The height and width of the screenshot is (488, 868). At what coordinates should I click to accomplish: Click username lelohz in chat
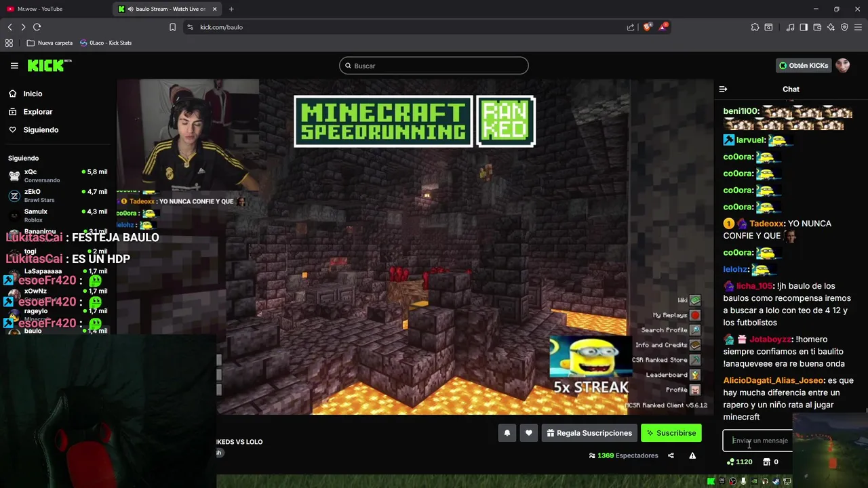click(735, 270)
